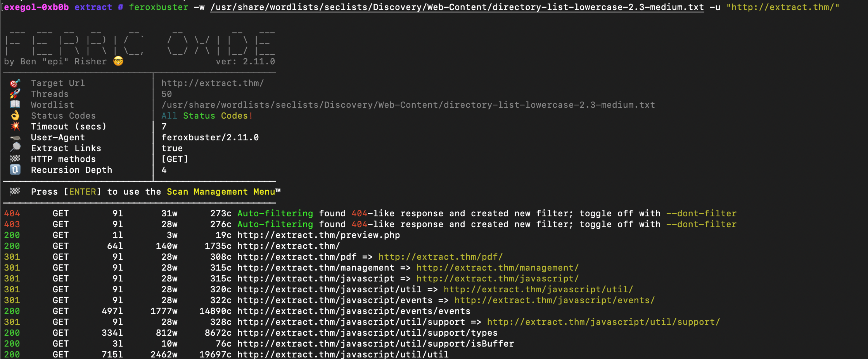868x359 pixels.
Task: Click the yellow javascript/events/ redirect URL
Action: point(555,300)
